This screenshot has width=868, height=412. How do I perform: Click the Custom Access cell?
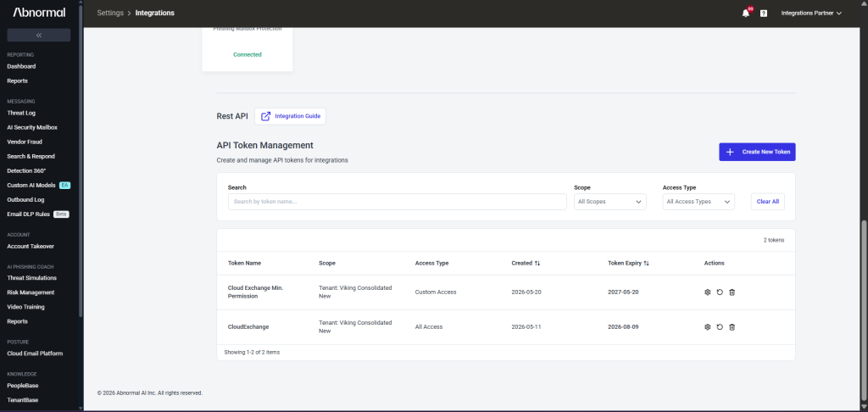(x=436, y=292)
